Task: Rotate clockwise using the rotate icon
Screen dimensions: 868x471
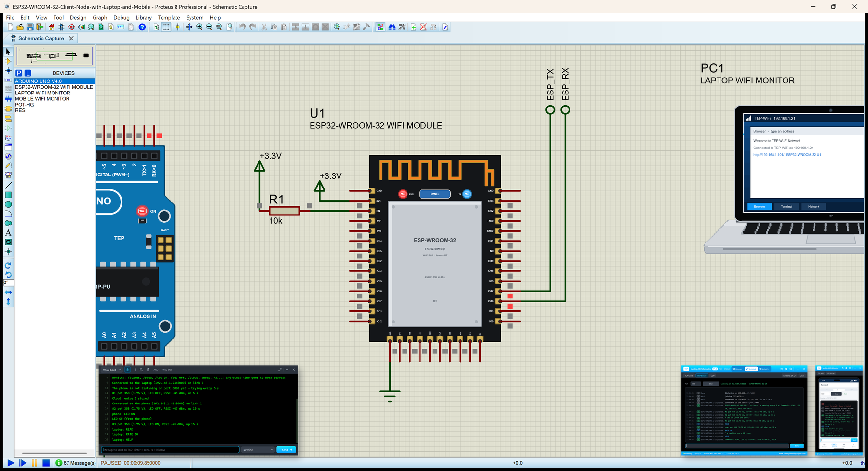Action: pyautogui.click(x=8, y=265)
